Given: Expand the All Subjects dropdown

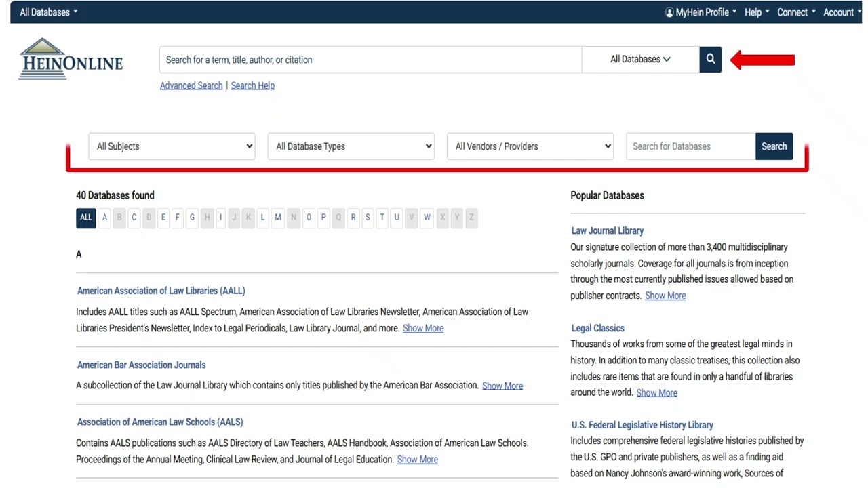Looking at the screenshot, I should pyautogui.click(x=172, y=146).
